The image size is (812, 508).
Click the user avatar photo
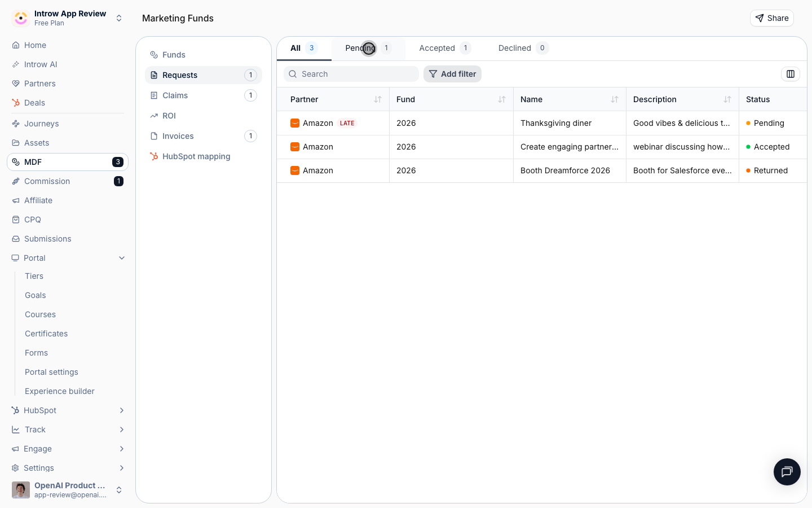click(21, 490)
